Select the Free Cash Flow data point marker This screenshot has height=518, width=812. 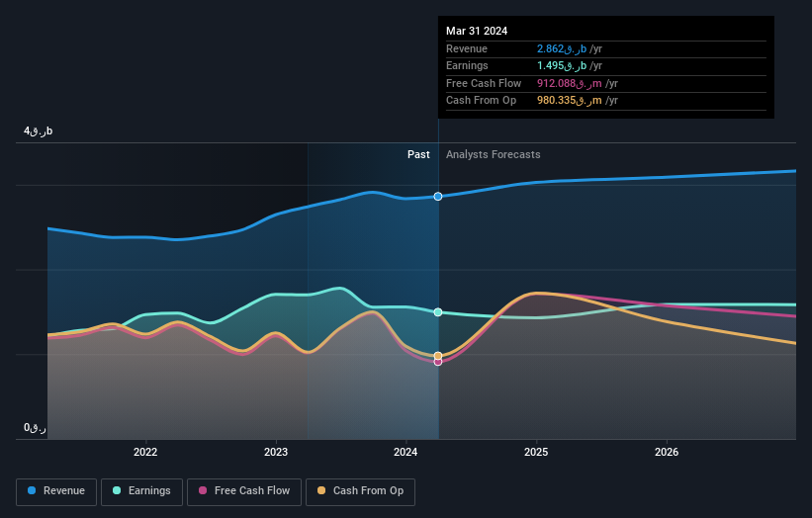pos(438,362)
